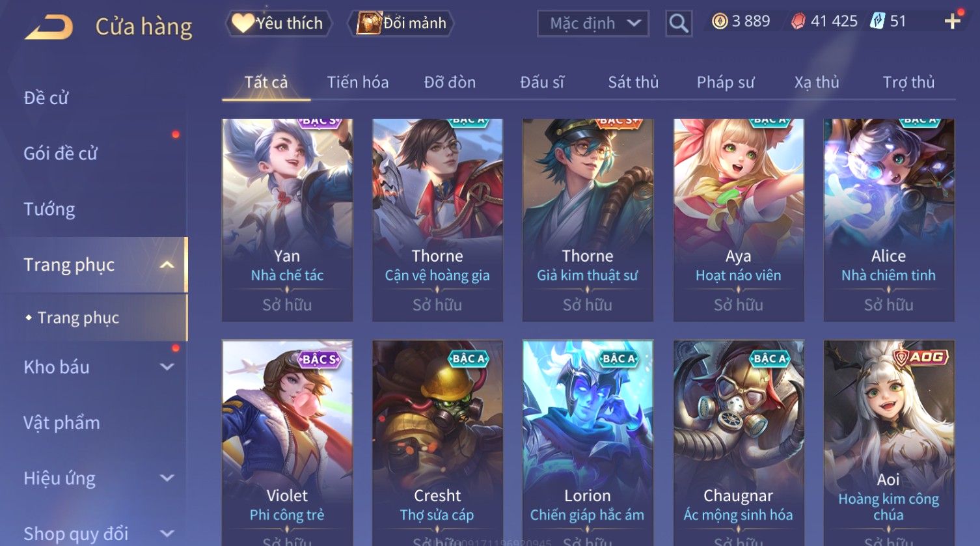
Task: Open Violet Phi công trẻ skin card
Action: (287, 443)
